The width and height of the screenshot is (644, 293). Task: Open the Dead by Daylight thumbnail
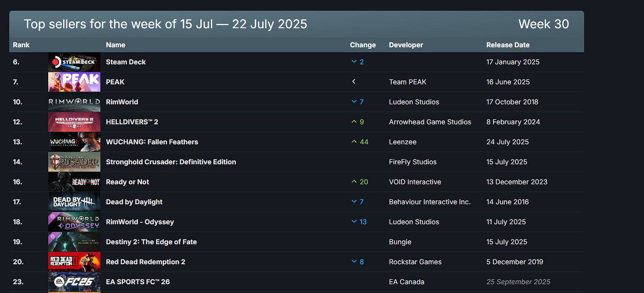coord(74,202)
